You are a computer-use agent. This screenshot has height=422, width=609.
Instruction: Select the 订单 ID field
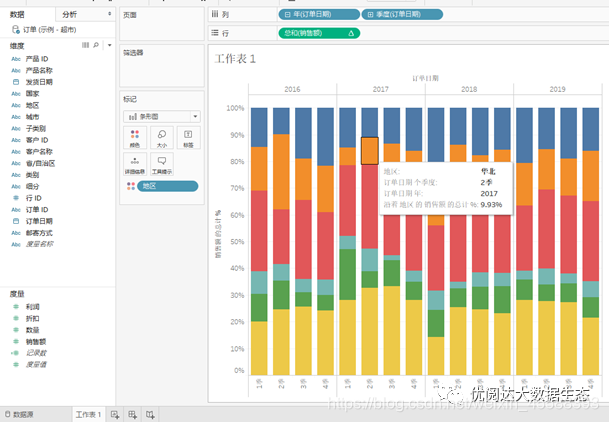click(37, 210)
